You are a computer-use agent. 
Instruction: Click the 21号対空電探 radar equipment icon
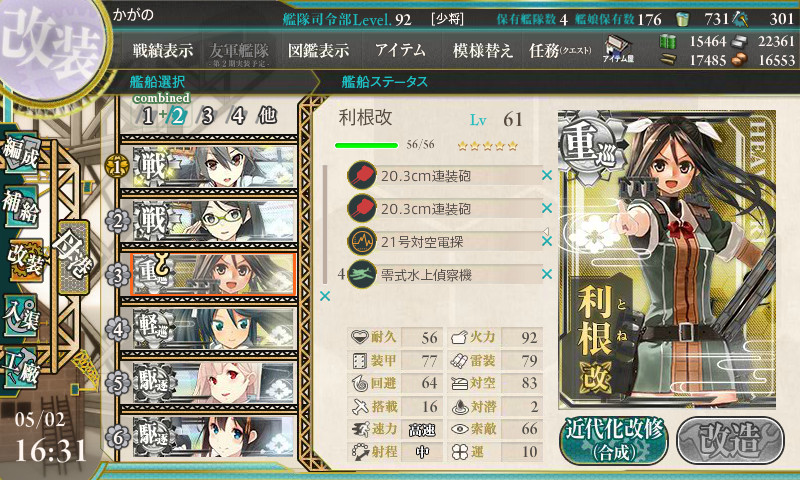click(362, 241)
